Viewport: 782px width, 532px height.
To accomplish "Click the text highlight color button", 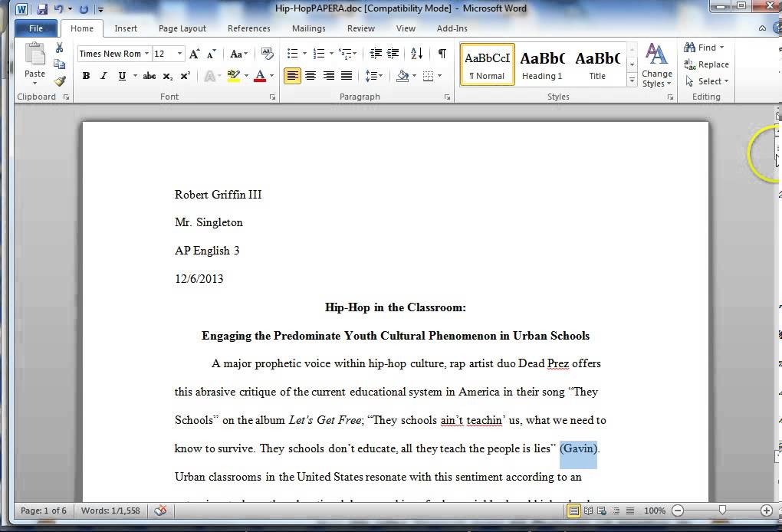I will (233, 76).
